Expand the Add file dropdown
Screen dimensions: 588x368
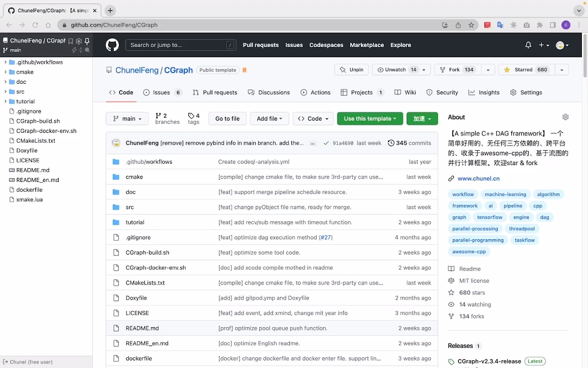click(269, 119)
